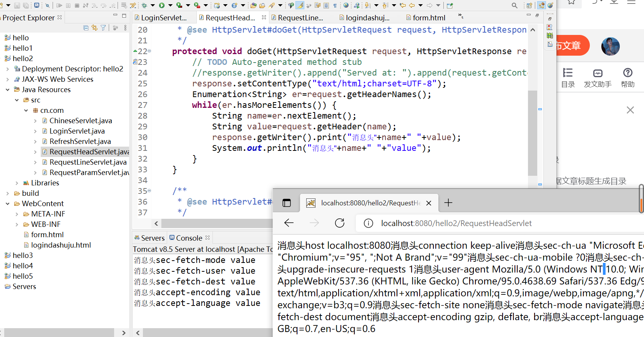The width and height of the screenshot is (644, 337).
Task: Expand the WEB-INF folder node
Action: [x=17, y=224]
